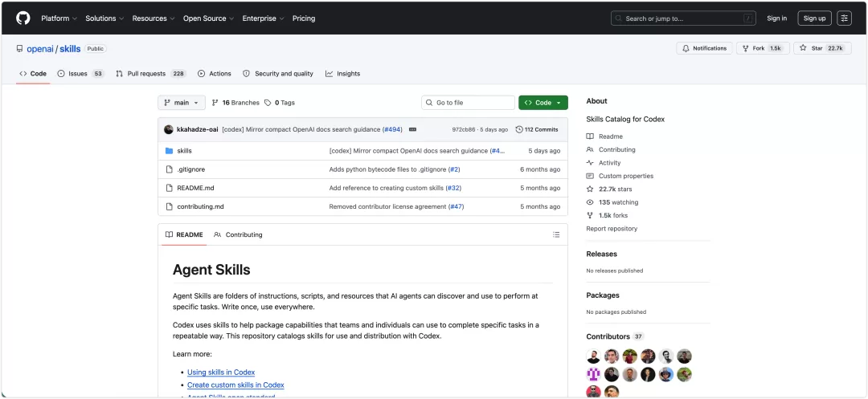This screenshot has width=868, height=399.
Task: Expand the green Code dropdown
Action: (x=543, y=103)
